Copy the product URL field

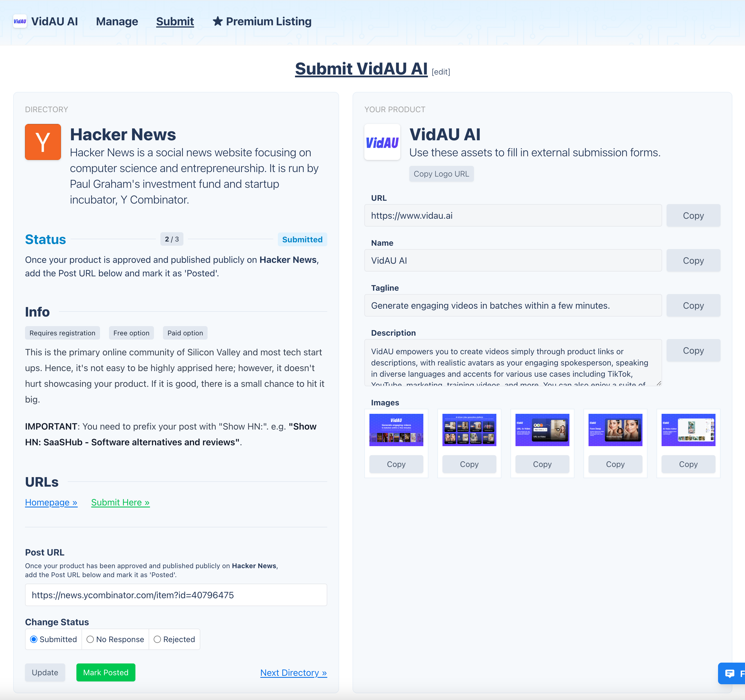tap(693, 216)
